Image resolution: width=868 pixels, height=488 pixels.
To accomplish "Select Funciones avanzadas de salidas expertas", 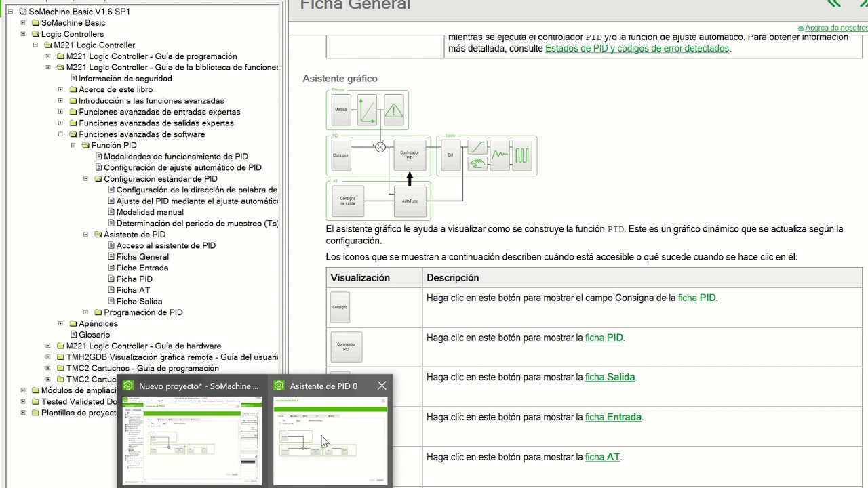I will coord(156,123).
